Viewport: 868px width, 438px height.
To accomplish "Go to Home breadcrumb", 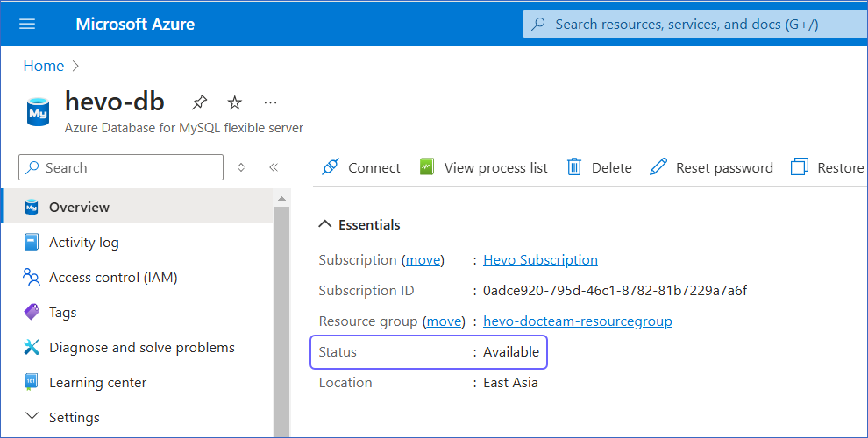I will [x=44, y=66].
